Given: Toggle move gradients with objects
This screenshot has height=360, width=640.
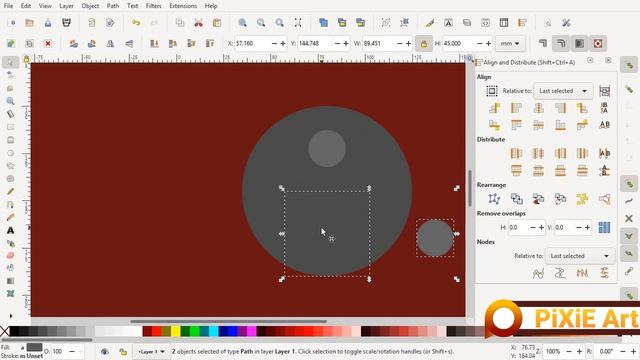Looking at the screenshot, I should [x=579, y=43].
